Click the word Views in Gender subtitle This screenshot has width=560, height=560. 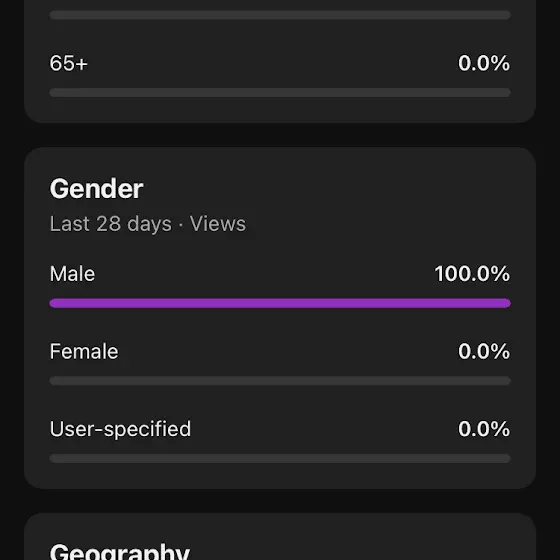(218, 224)
